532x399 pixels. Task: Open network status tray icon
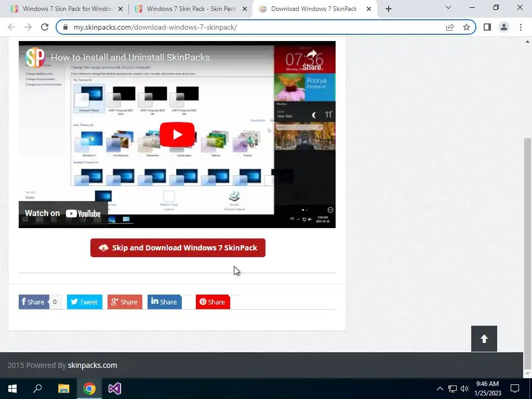[453, 389]
